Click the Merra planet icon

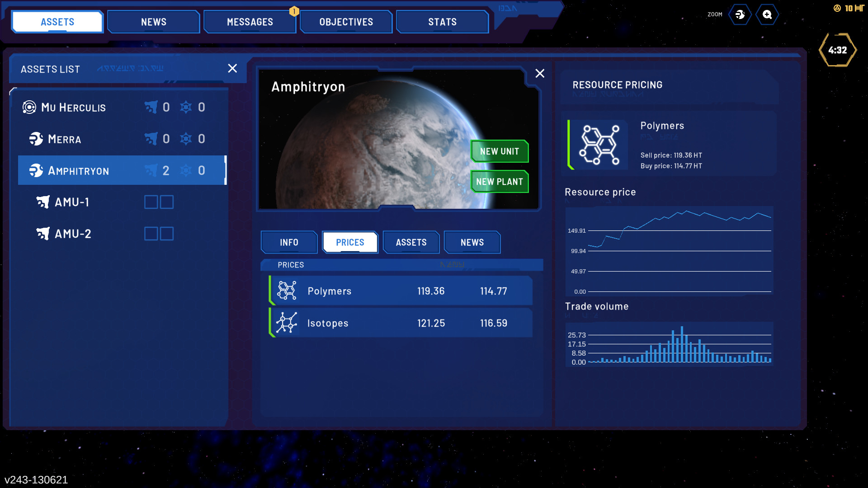point(36,139)
